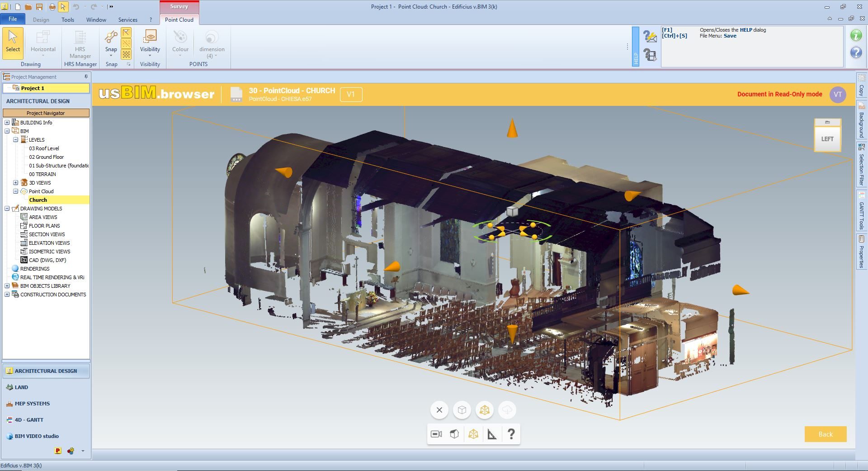Screen dimensions: 868x471
Task: Click the LEFT face of view cube
Action: pyautogui.click(x=827, y=139)
